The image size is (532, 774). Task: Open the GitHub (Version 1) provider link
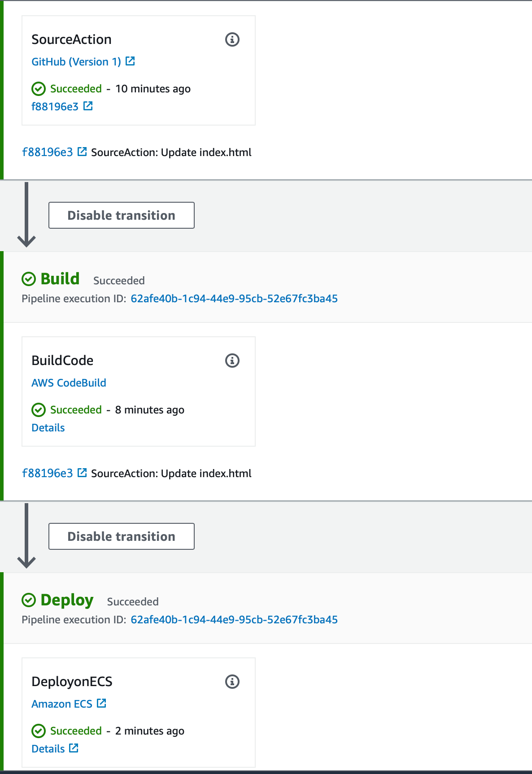pos(76,62)
